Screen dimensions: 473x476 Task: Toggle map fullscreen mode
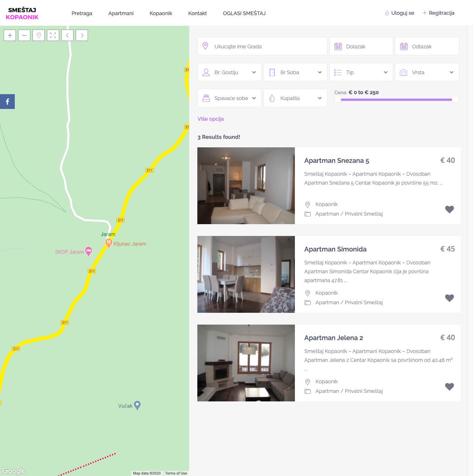point(53,35)
